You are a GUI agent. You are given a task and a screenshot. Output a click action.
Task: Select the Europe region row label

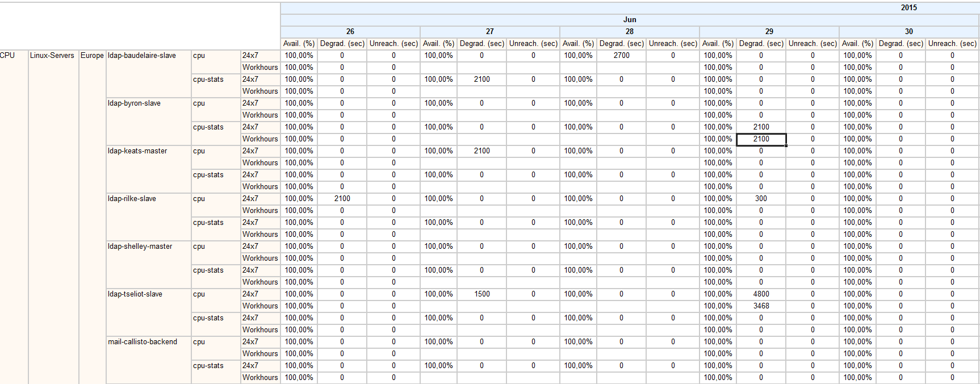[92, 56]
